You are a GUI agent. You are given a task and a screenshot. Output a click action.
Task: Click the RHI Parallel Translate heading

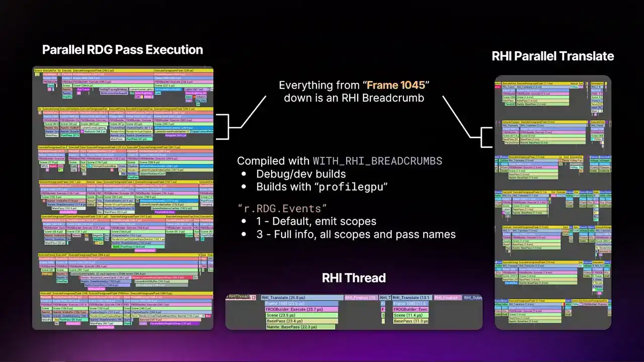552,56
